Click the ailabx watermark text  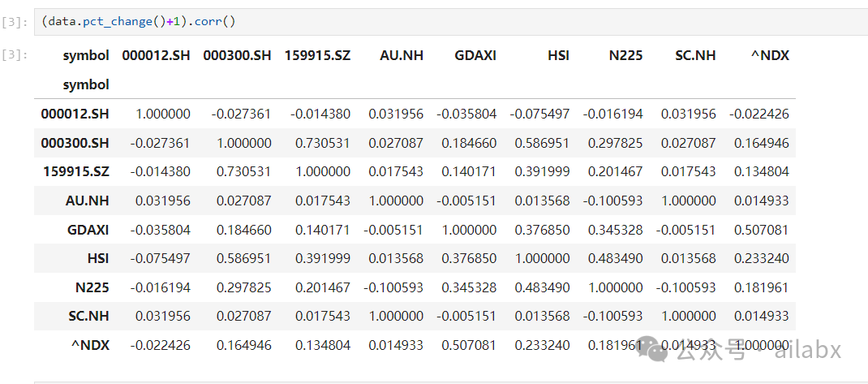(807, 351)
